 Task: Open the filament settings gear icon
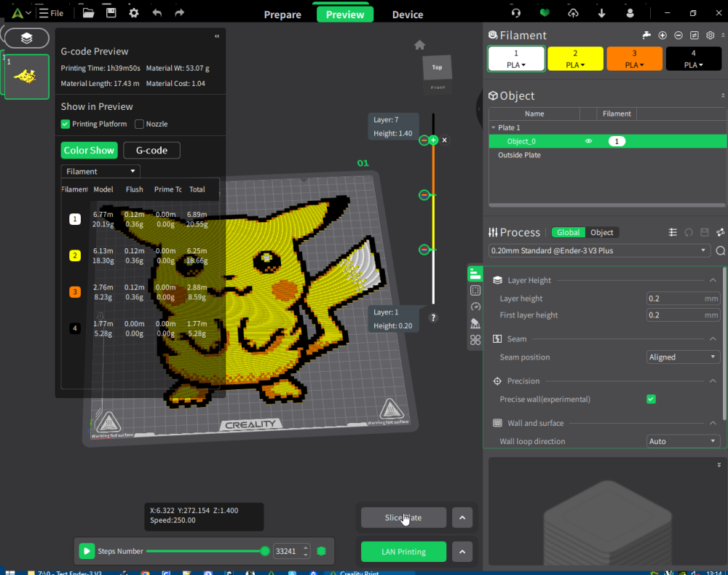(710, 35)
